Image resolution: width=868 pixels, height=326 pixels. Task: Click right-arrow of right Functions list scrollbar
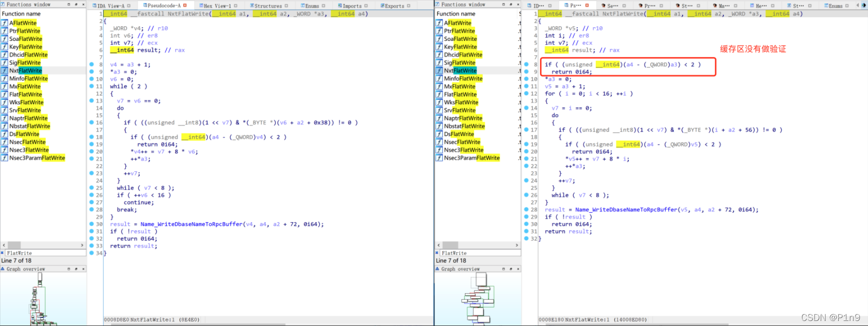coord(517,245)
